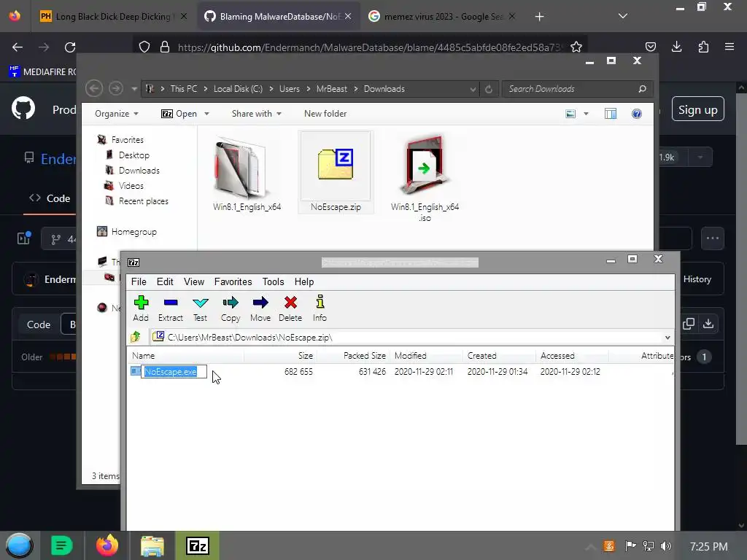747x560 pixels.
Task: Click the Move arrow icon in 7-Zip
Action: [x=260, y=308]
